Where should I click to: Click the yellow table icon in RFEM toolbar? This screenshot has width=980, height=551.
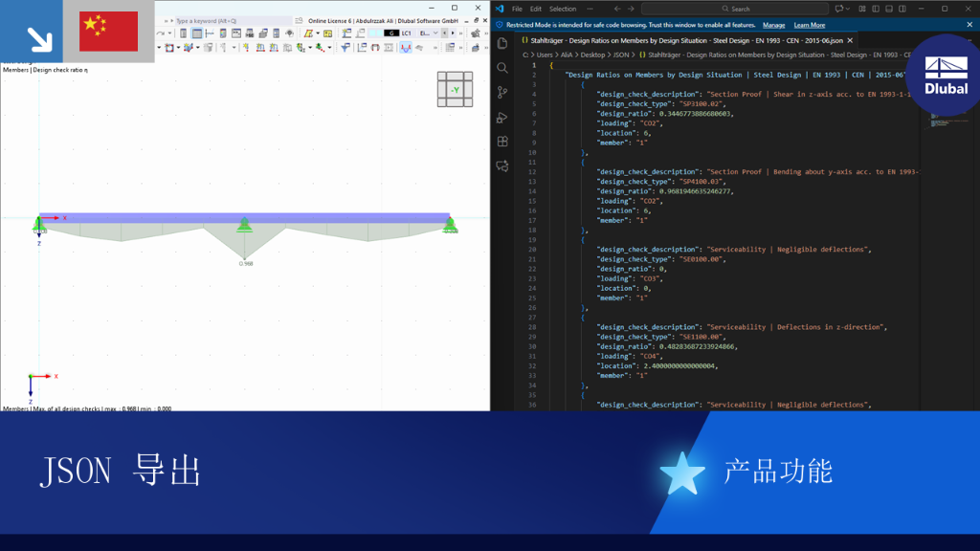327,33
